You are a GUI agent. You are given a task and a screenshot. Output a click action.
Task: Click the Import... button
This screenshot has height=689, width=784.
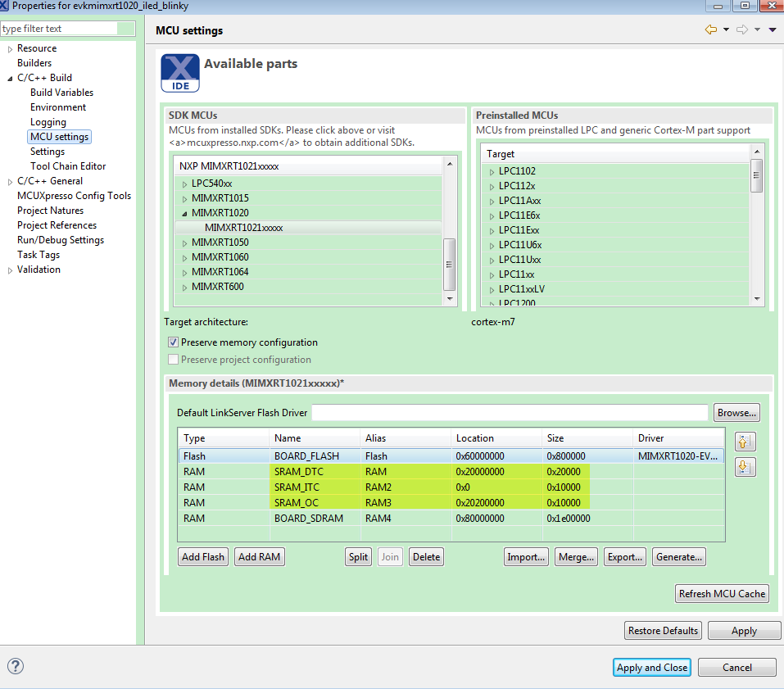tap(525, 556)
